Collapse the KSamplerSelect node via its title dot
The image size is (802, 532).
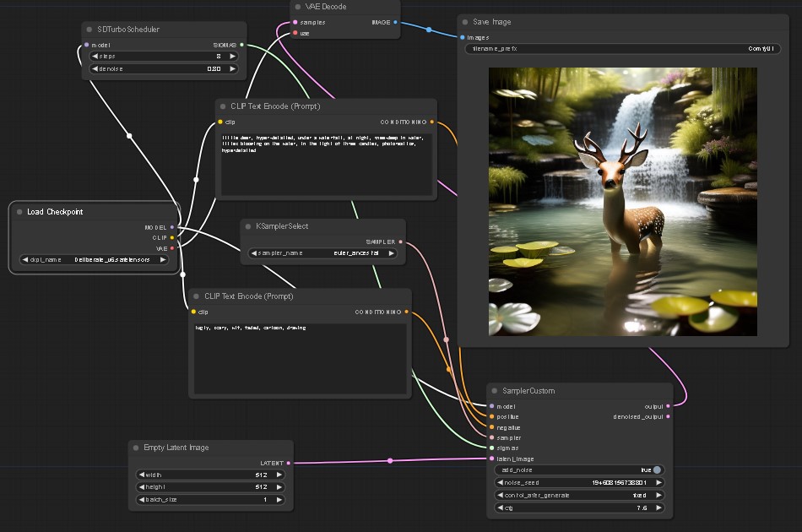click(x=248, y=226)
